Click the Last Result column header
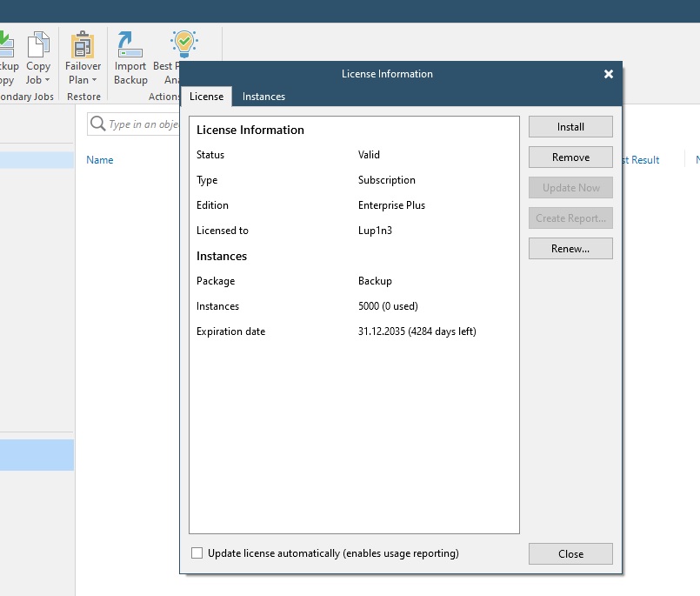Image resolution: width=700 pixels, height=596 pixels. pyautogui.click(x=640, y=160)
